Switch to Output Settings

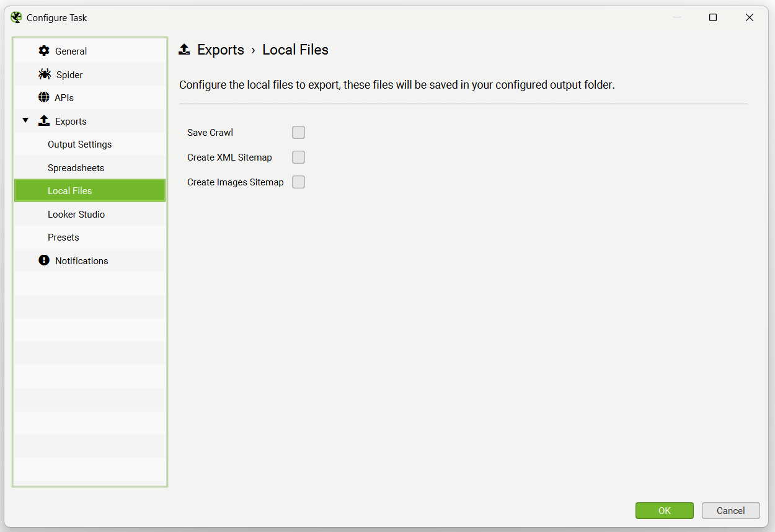(79, 144)
